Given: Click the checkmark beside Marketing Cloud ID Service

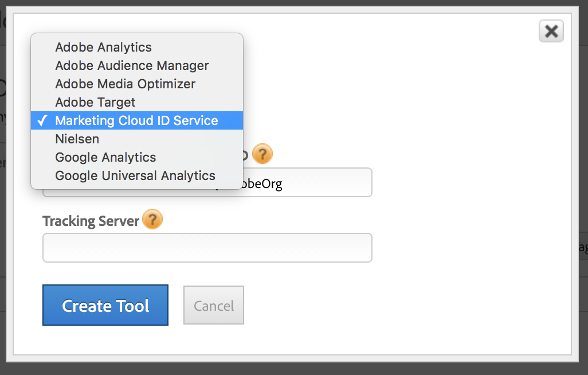Looking at the screenshot, I should coord(42,120).
